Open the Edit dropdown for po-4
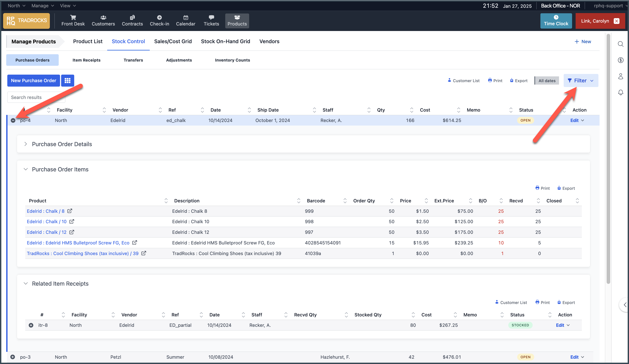629x364 pixels. point(577,120)
